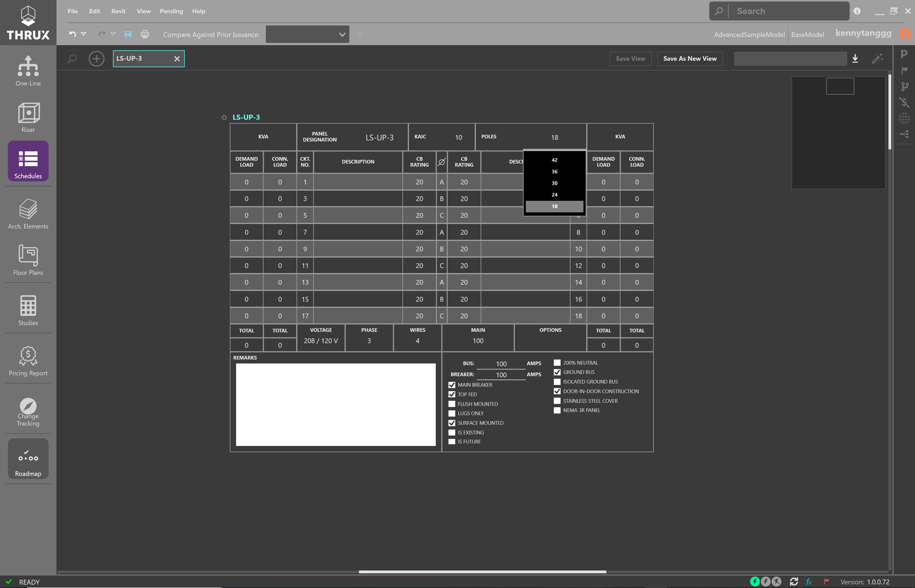Open the View menu

[143, 11]
